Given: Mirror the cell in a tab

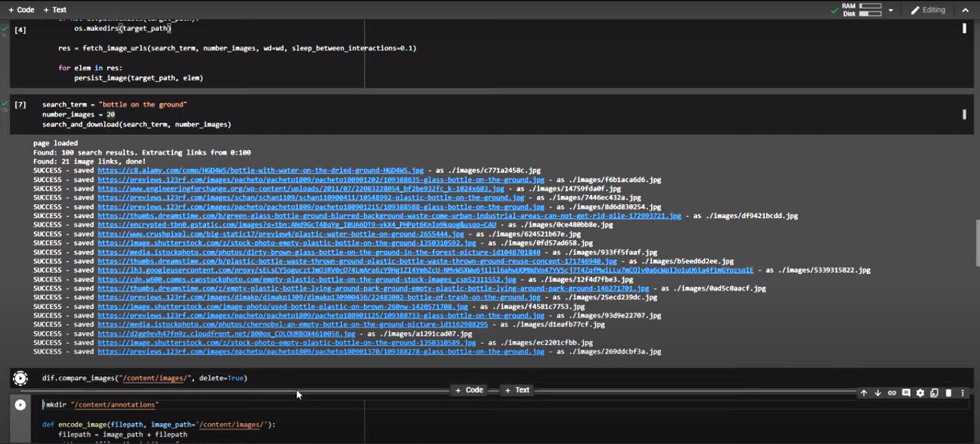Looking at the screenshot, I should (933, 393).
